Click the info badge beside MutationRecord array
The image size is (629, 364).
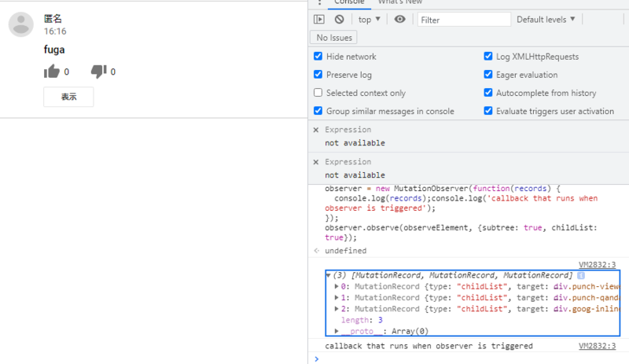point(581,275)
